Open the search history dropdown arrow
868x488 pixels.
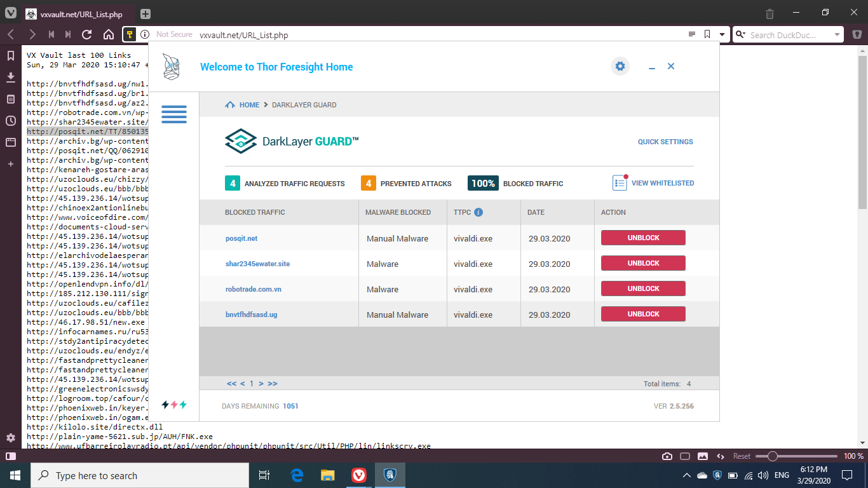click(837, 34)
